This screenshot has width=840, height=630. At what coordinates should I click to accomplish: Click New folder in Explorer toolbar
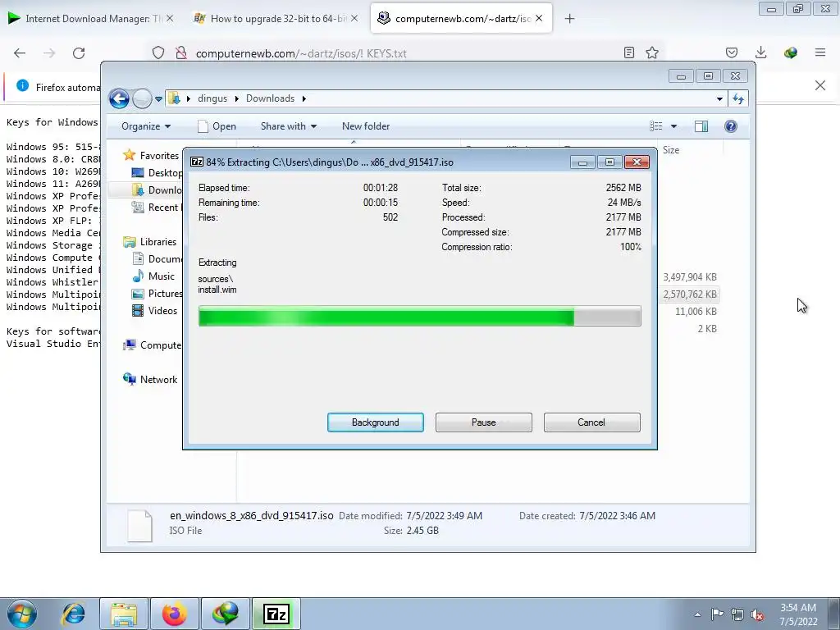[x=366, y=126]
